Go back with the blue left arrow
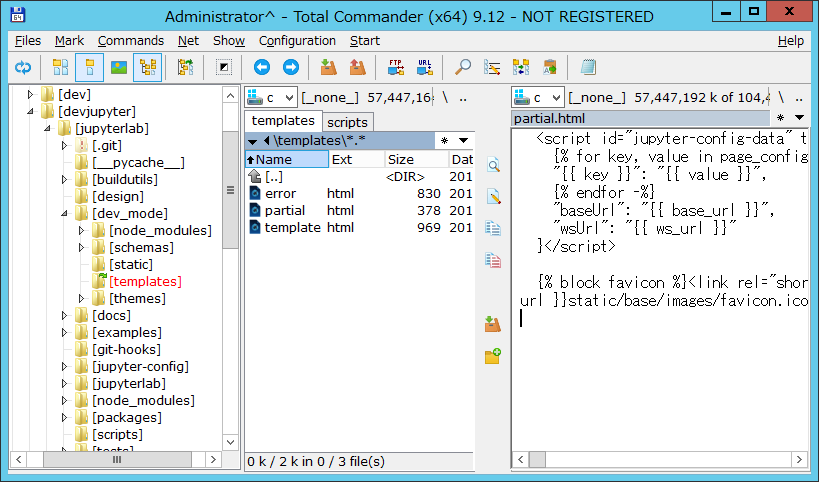The height and width of the screenshot is (482, 819). tap(262, 67)
